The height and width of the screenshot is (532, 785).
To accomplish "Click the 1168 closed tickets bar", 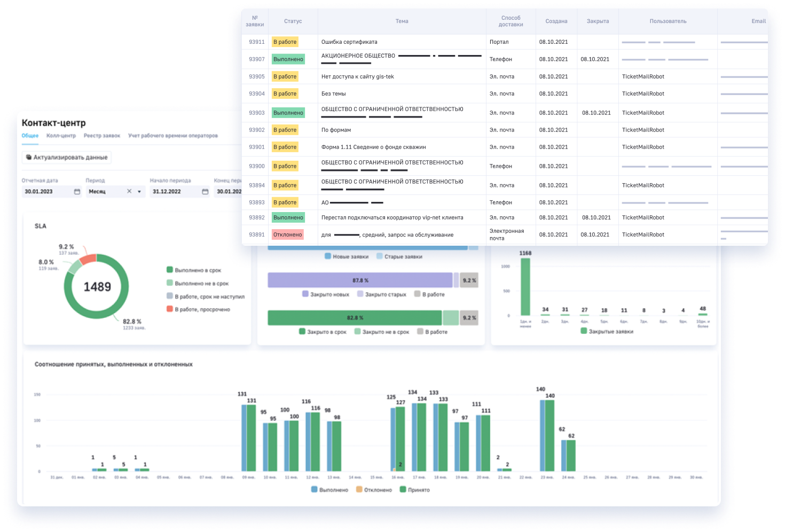I will pos(525,287).
